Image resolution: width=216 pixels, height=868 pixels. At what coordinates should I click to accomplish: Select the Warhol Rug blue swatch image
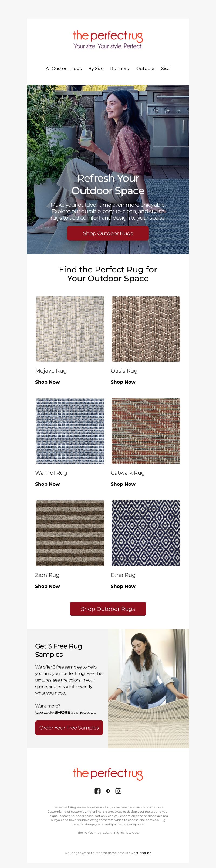point(70,431)
